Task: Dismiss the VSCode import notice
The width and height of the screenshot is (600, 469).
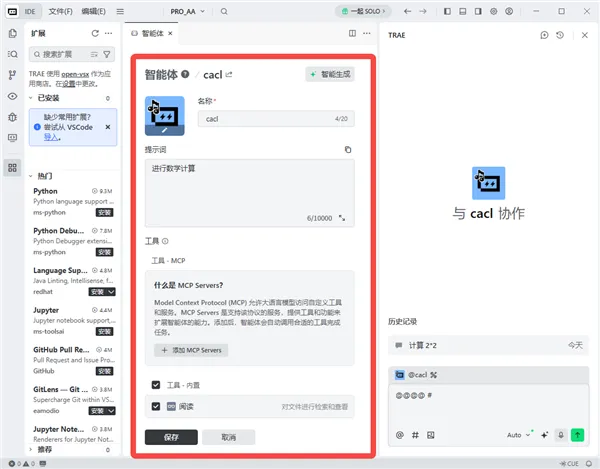Action: 108,127
